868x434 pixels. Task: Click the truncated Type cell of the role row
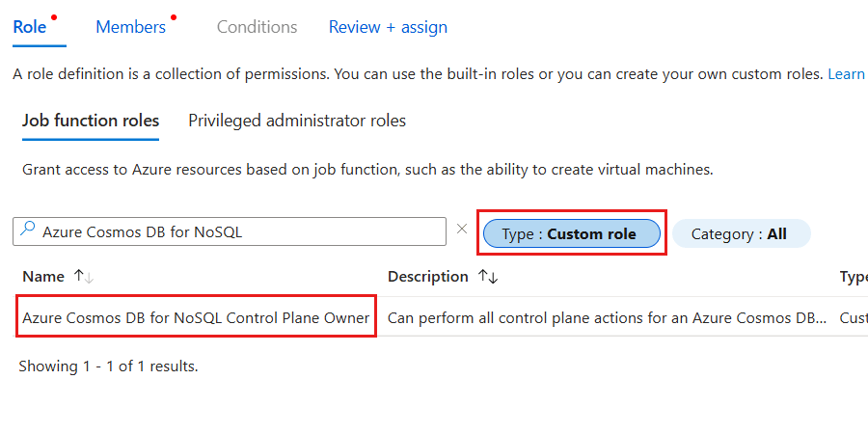click(x=854, y=317)
